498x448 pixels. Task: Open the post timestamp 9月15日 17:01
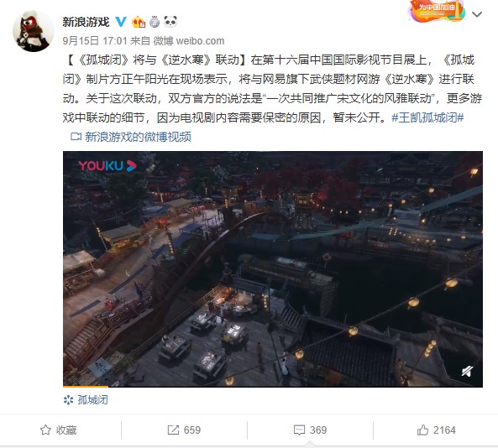(x=95, y=40)
